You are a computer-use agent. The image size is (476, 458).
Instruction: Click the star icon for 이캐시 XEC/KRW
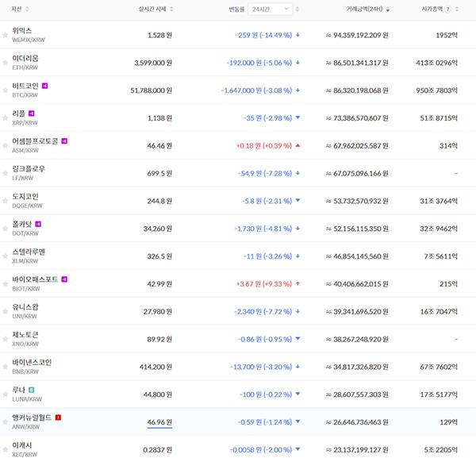point(6,449)
